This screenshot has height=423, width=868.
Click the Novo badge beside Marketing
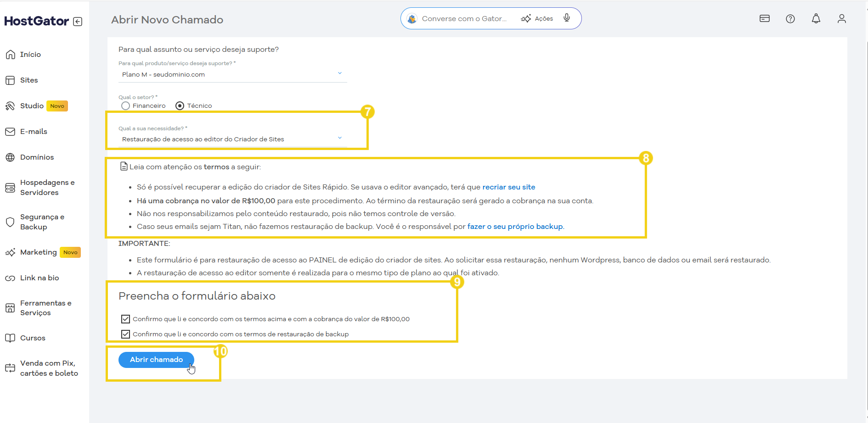click(70, 252)
